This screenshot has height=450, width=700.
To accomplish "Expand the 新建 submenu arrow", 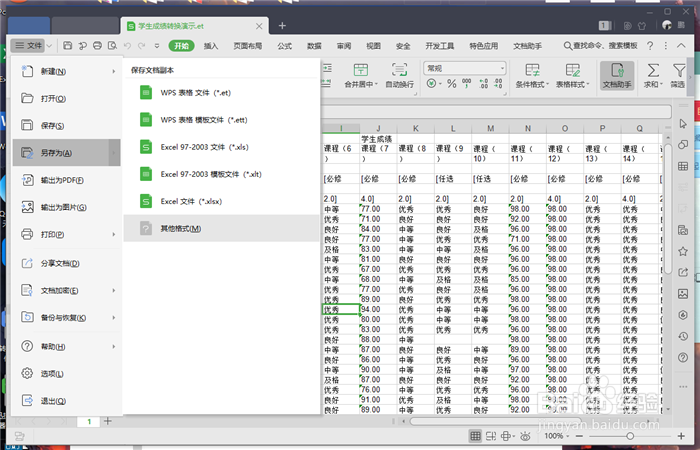I will point(113,71).
